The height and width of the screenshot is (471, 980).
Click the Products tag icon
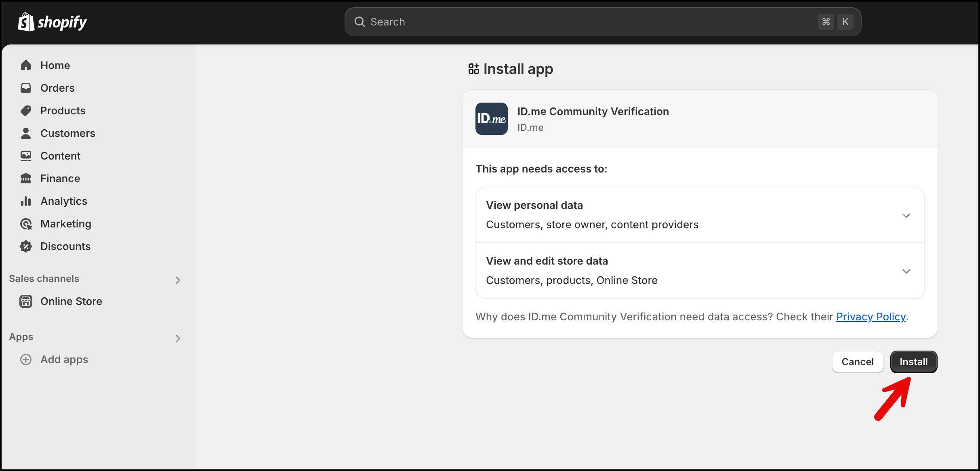26,111
